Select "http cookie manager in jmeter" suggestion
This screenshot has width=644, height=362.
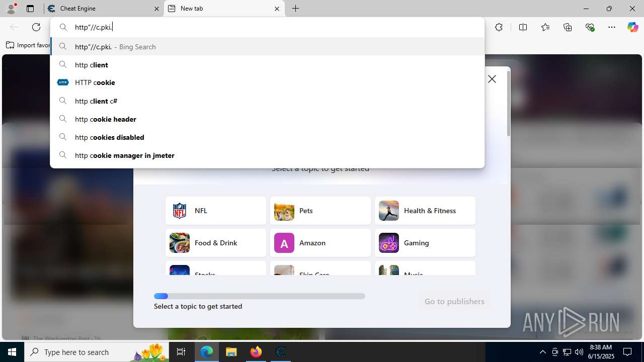pyautogui.click(x=267, y=155)
